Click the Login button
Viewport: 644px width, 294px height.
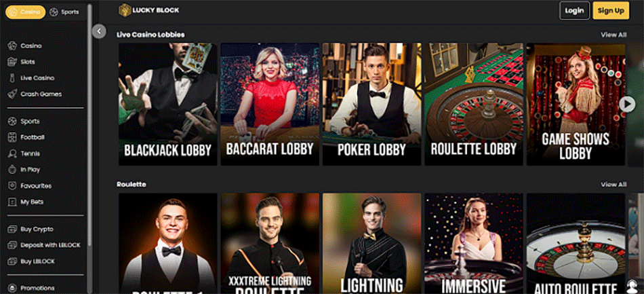[574, 11]
